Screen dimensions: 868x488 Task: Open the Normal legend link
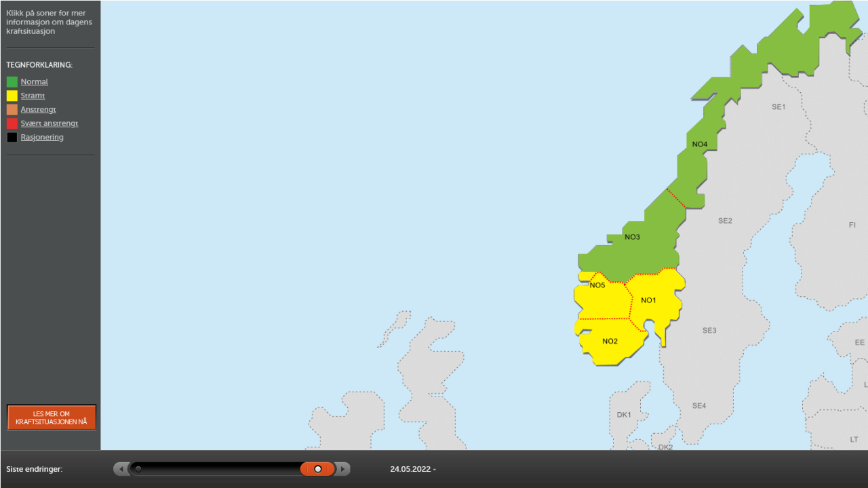pos(34,81)
